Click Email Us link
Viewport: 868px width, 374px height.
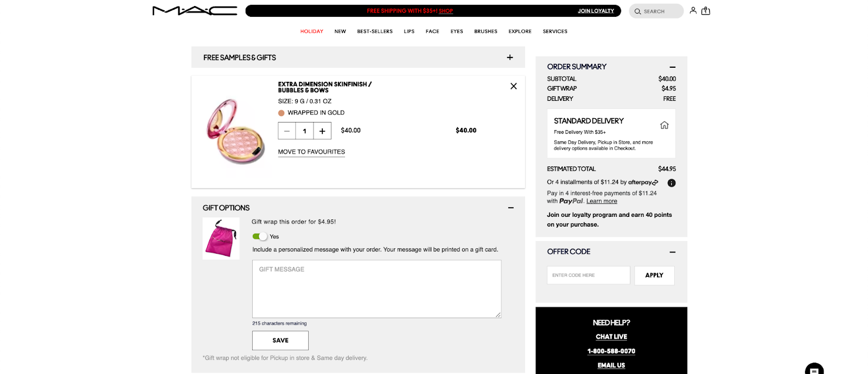point(611,365)
